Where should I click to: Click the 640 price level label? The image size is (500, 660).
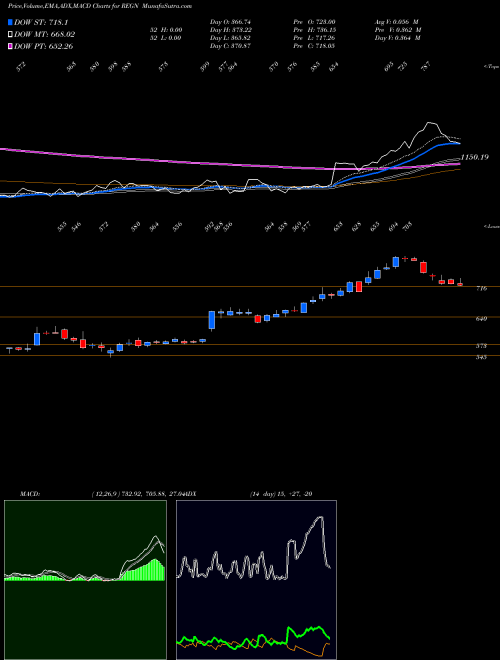point(482,319)
